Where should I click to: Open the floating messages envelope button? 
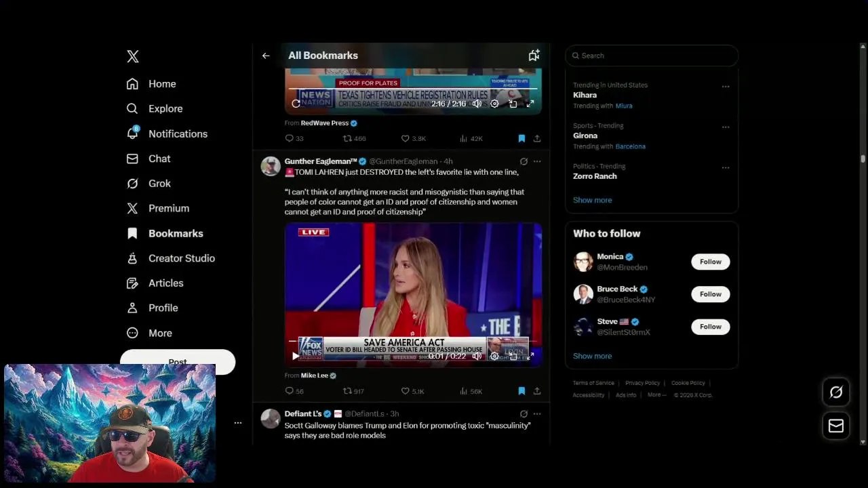[836, 426]
